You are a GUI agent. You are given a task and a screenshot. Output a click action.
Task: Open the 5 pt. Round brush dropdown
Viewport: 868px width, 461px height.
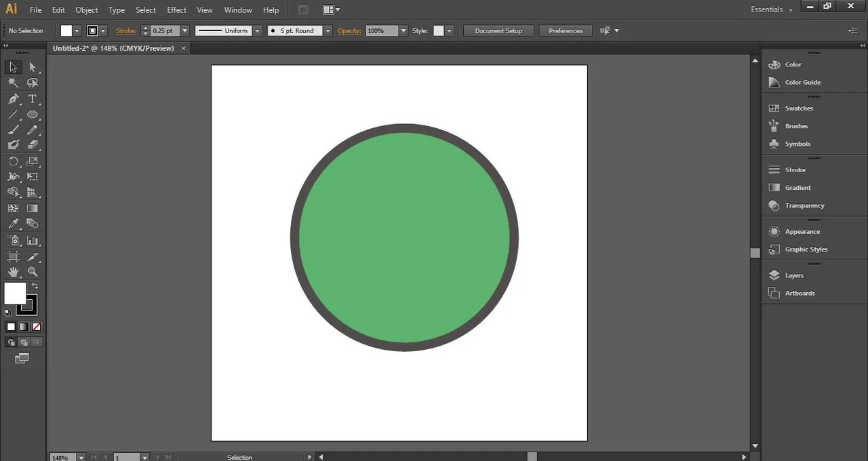[328, 31]
